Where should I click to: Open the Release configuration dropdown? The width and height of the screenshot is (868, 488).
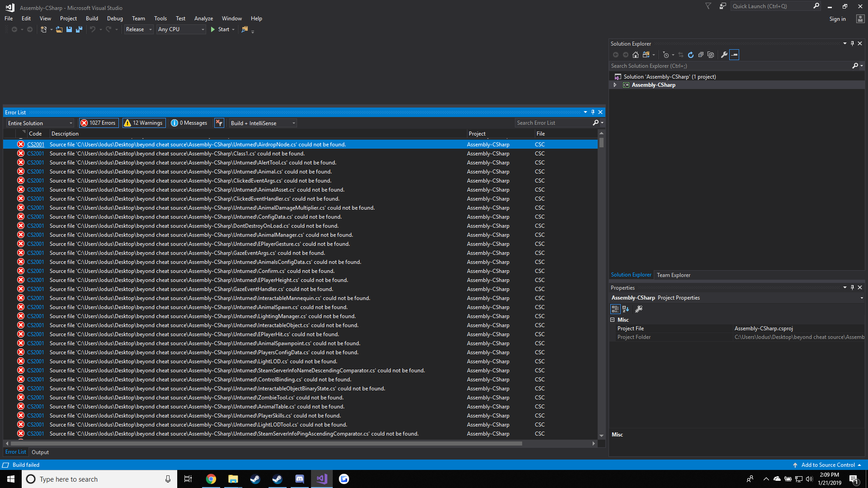139,29
